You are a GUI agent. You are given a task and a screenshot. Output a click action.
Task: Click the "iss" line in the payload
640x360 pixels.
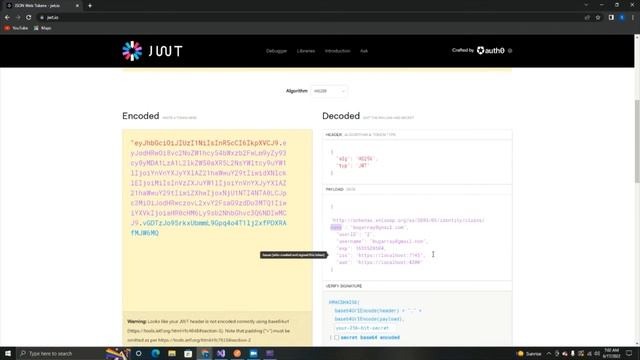(x=381, y=255)
